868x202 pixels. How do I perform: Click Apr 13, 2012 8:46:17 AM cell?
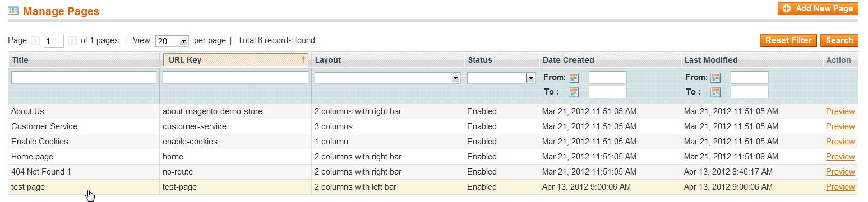click(752, 172)
